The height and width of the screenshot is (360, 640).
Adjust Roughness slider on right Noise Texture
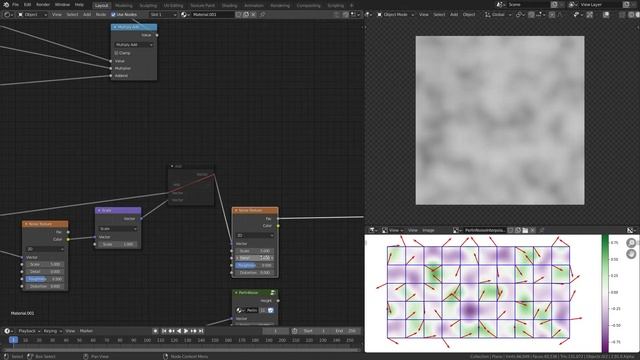pyautogui.click(x=255, y=266)
